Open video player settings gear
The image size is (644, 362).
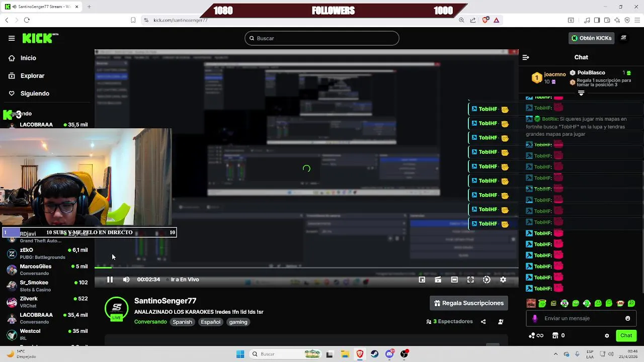point(503,280)
